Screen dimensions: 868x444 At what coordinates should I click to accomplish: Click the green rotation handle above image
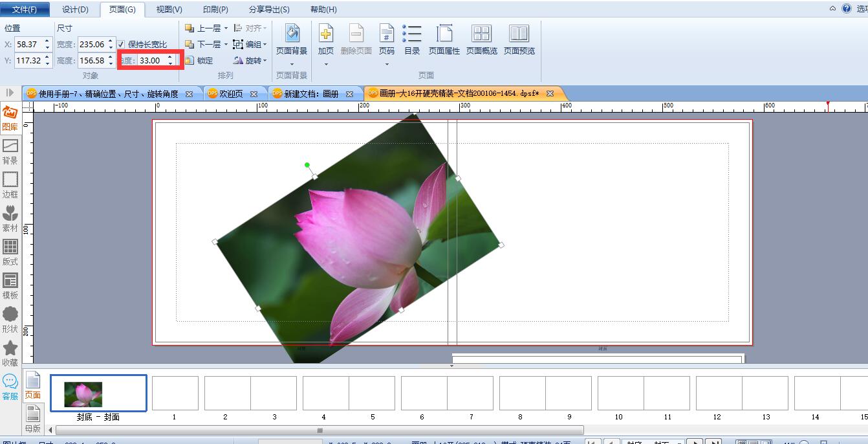tap(307, 165)
